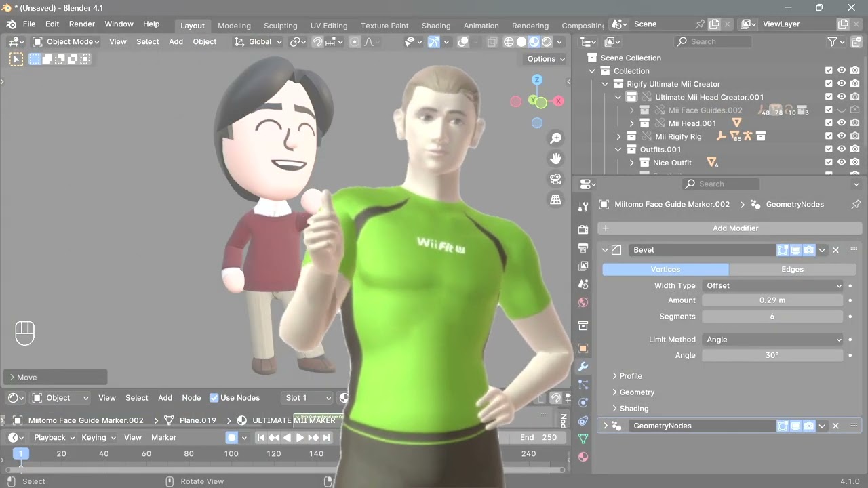Screen dimensions: 868x488
Task: Switch to Sculpting workspace tab
Action: (281, 26)
